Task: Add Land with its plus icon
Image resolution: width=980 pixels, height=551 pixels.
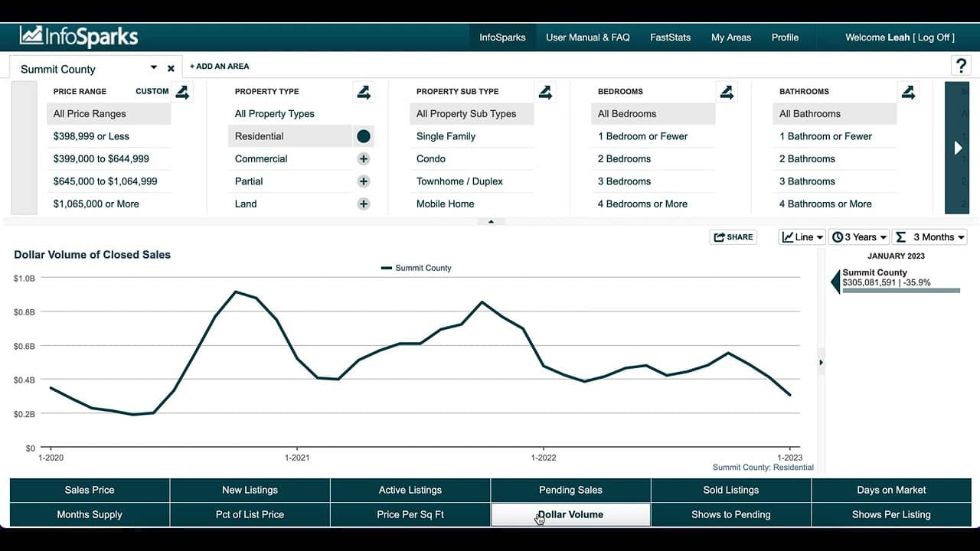Action: [364, 204]
